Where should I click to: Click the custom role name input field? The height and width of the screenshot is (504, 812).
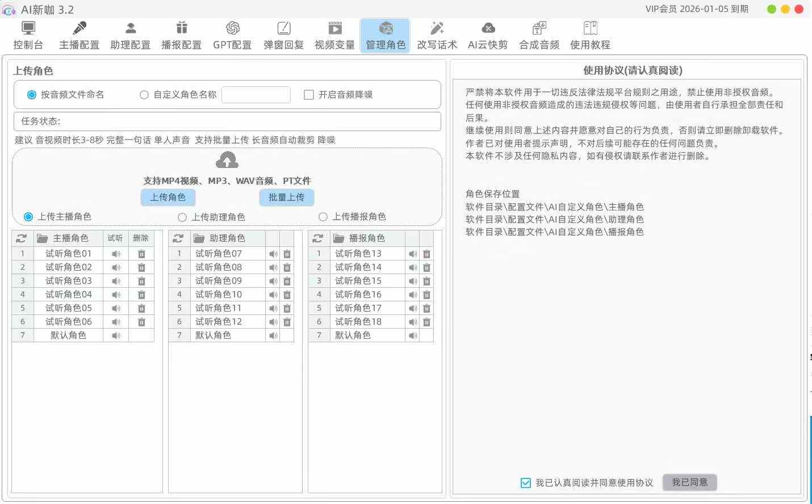tap(256, 95)
